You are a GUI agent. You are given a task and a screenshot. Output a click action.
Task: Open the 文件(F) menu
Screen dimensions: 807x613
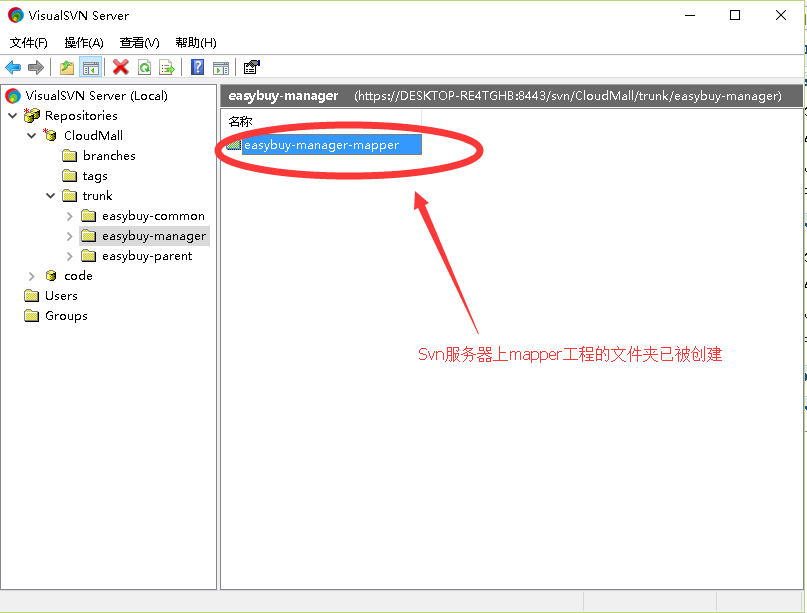[x=28, y=43]
